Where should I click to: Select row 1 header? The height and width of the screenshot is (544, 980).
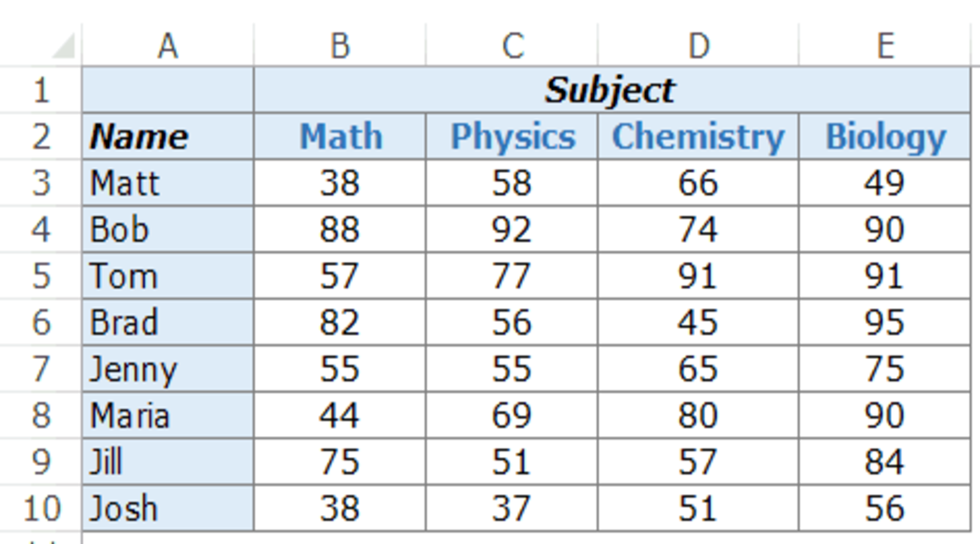pos(41,90)
